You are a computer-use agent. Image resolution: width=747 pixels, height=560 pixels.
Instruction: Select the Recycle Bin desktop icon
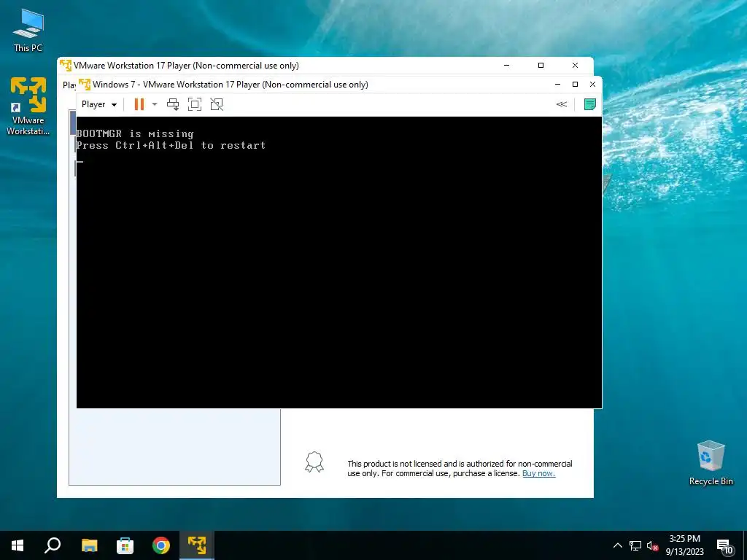[711, 463]
